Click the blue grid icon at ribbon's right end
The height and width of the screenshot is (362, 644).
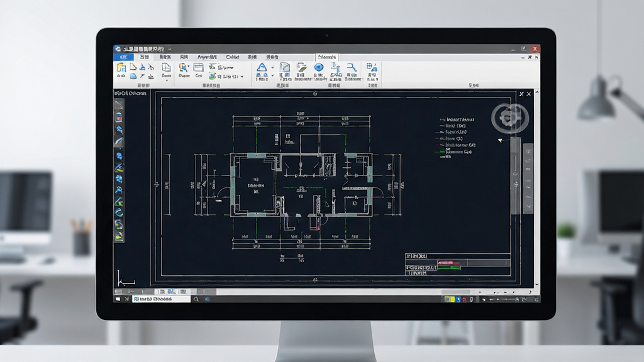[372, 67]
